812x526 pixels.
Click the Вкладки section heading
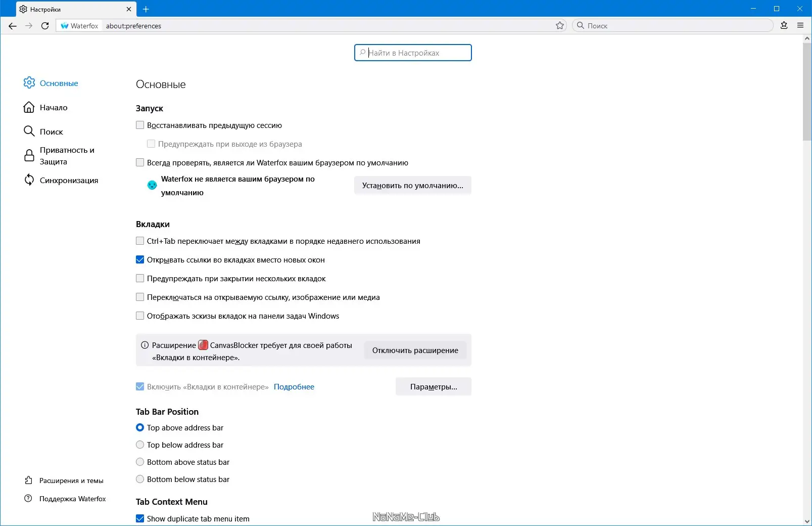click(x=153, y=224)
